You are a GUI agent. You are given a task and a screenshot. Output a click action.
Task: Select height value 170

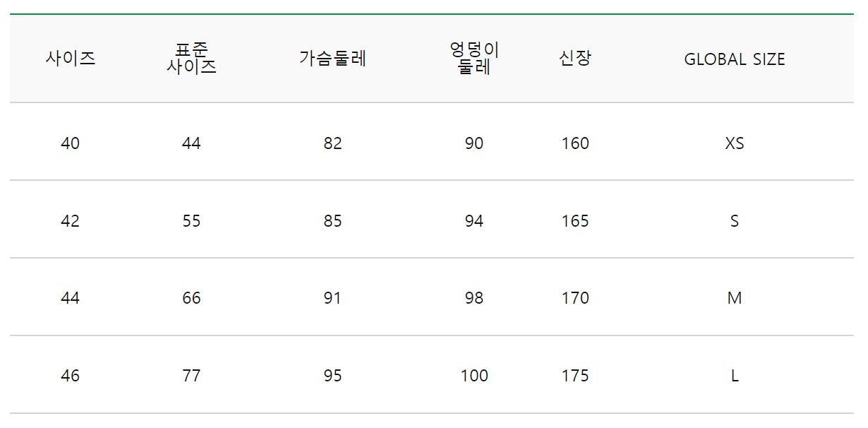pos(575,298)
